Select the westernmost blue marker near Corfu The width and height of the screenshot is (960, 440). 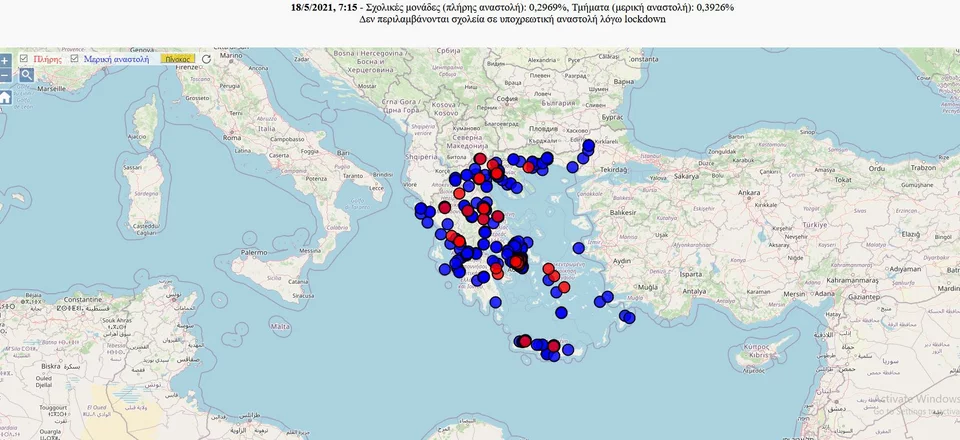tap(421, 210)
